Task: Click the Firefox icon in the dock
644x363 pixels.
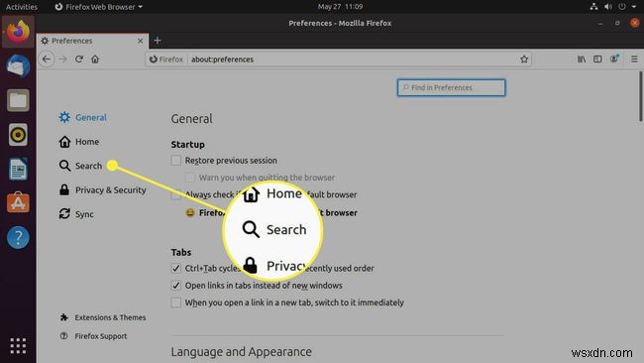Action: pos(18,32)
